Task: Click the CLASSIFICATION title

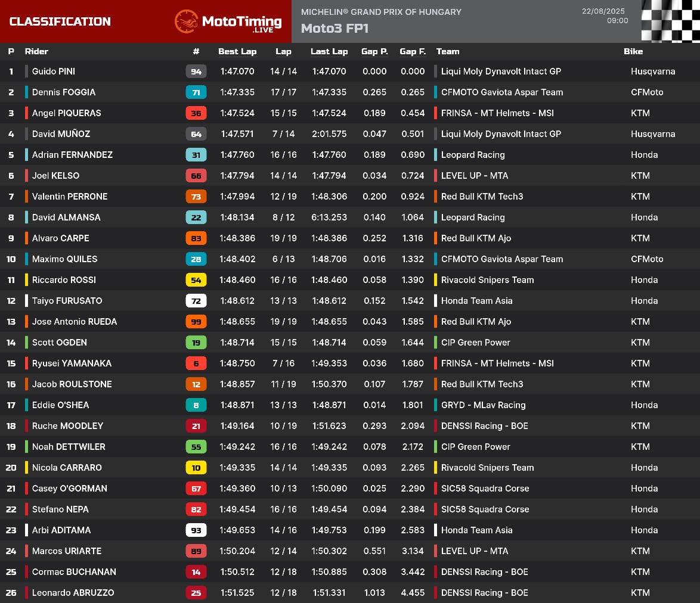Action: click(x=60, y=21)
